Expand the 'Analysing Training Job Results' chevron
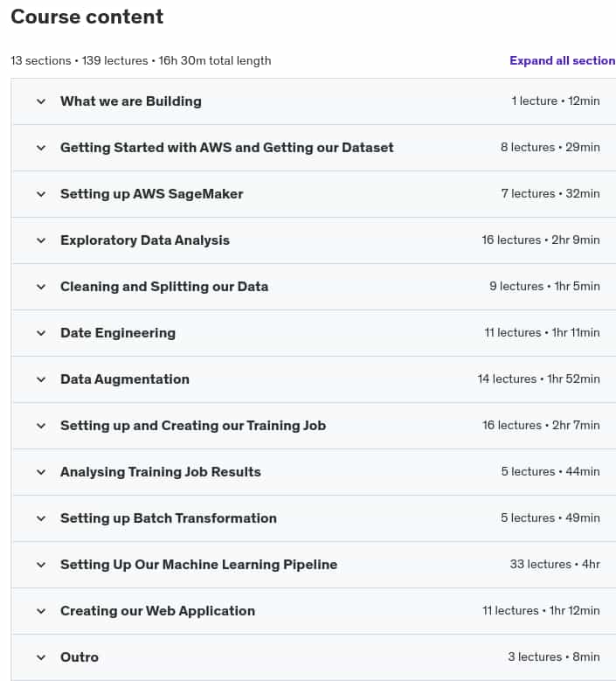Image resolution: width=616 pixels, height=681 pixels. [x=41, y=472]
